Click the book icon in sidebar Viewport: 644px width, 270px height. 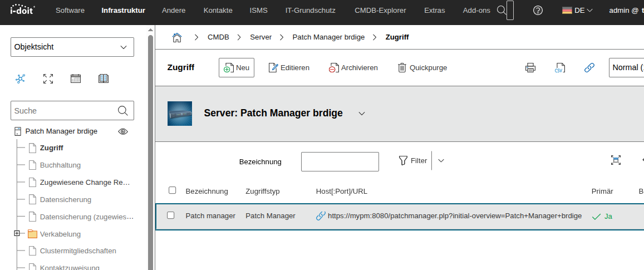click(104, 78)
